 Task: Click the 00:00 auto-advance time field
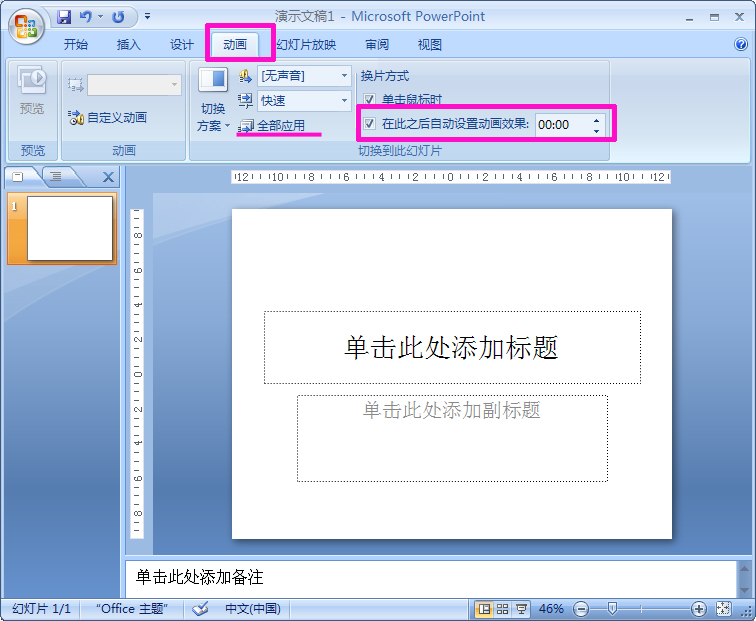[x=562, y=125]
